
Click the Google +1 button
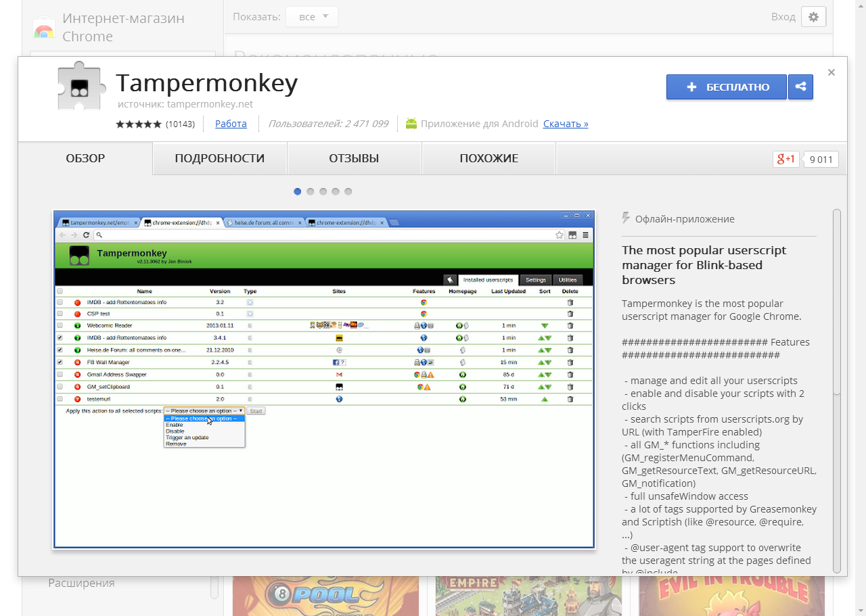786,160
